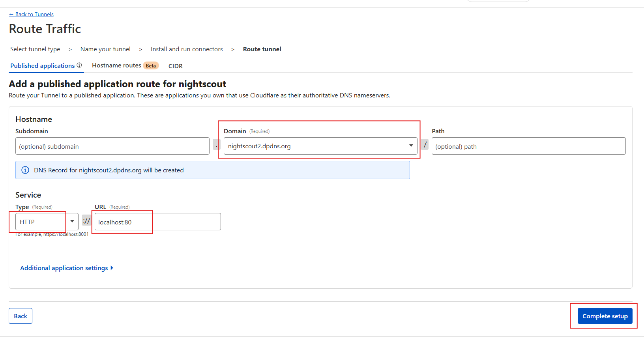
Task: Click the info icon beside Published applications
Action: (x=79, y=65)
